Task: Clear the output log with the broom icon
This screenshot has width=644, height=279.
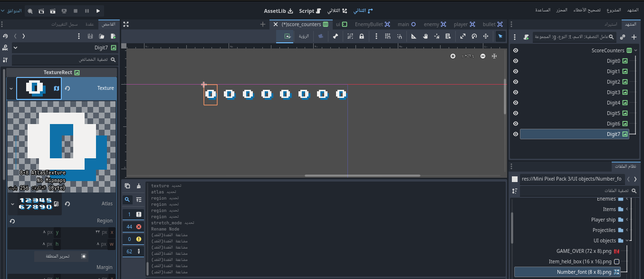Action: tap(139, 186)
